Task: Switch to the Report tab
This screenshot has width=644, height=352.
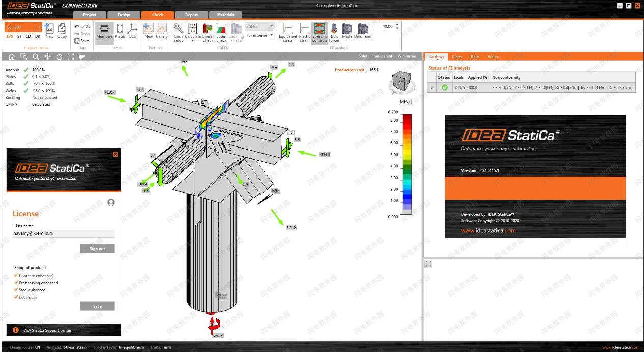Action: point(192,15)
